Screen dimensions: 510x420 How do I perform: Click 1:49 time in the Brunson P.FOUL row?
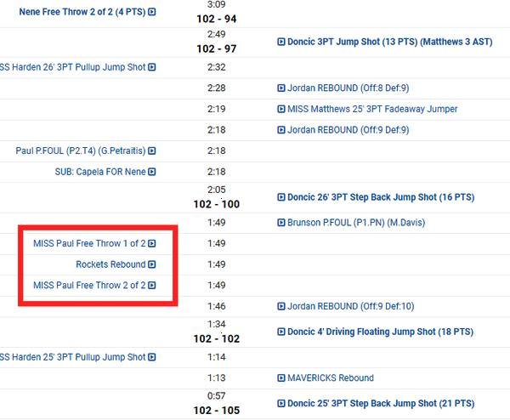coord(217,223)
